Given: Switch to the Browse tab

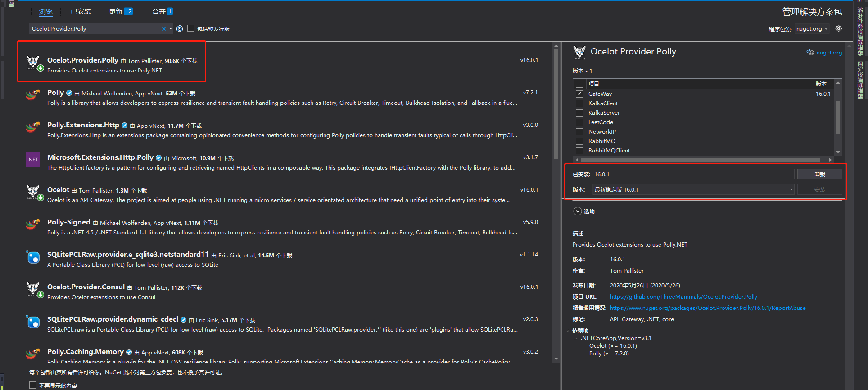Looking at the screenshot, I should coord(45,12).
